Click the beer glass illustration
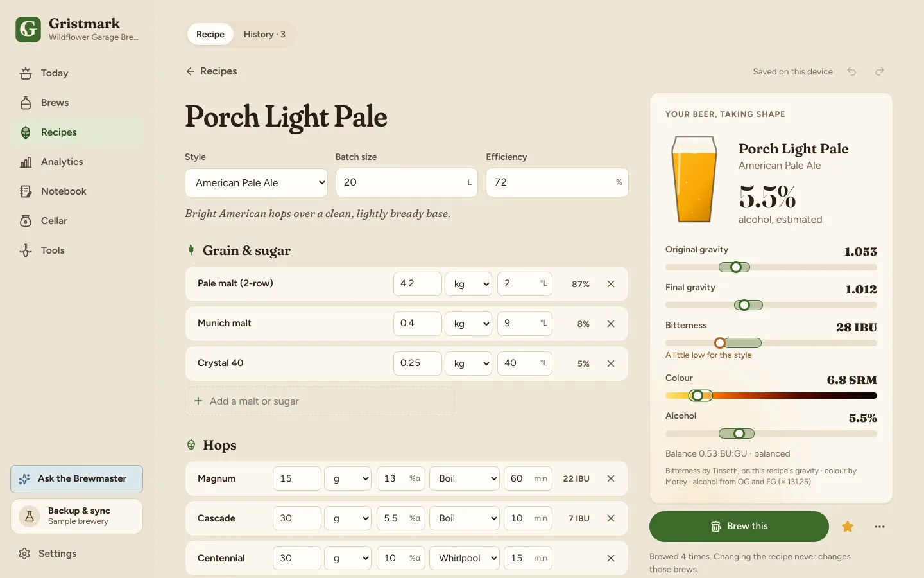This screenshot has height=578, width=924. tap(694, 179)
